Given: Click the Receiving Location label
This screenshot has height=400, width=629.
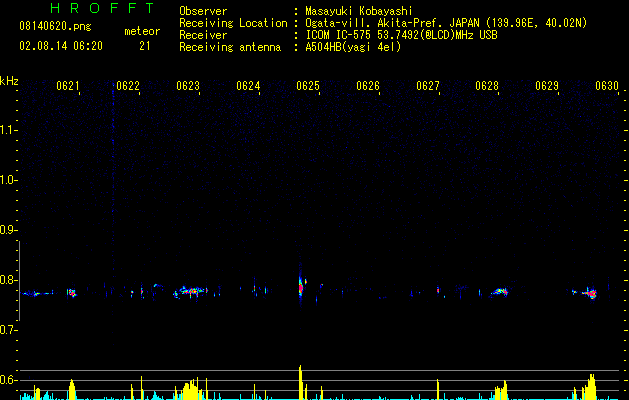Looking at the screenshot, I should [233, 23].
